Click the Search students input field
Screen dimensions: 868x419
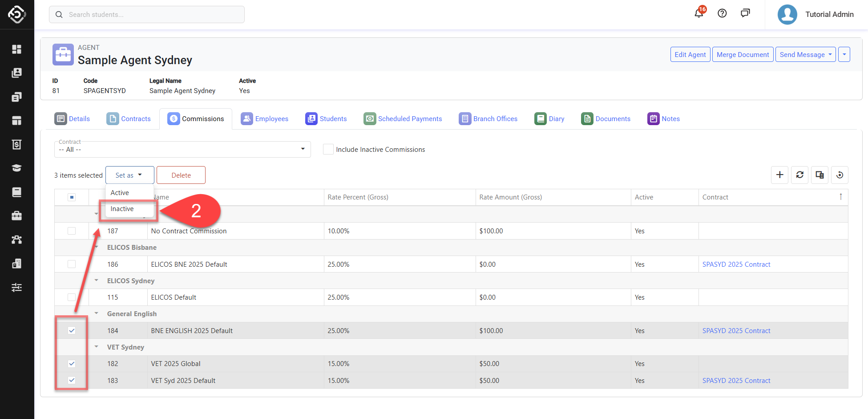(x=147, y=15)
